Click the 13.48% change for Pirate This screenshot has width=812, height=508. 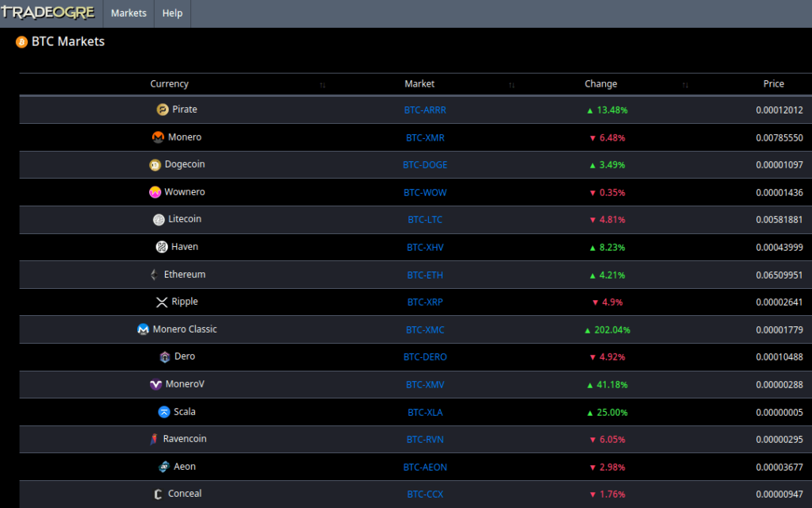point(607,110)
